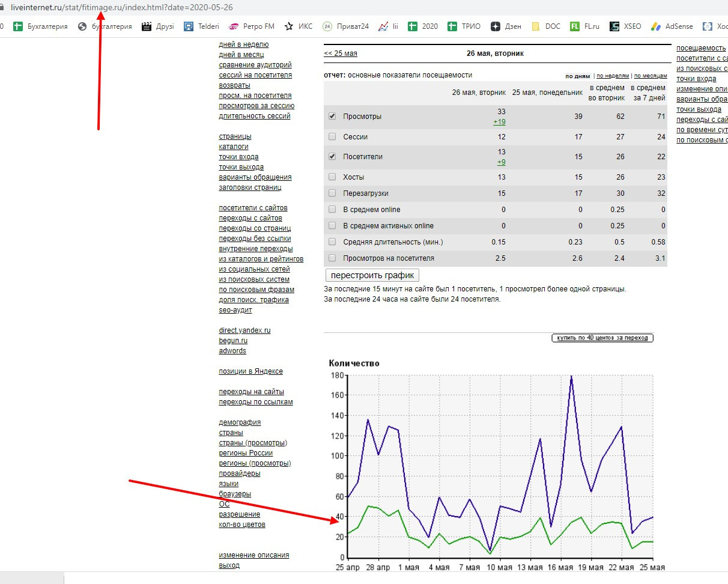Screen dimensions: 728x584
Task: Click the address bar URL
Action: click(122, 8)
